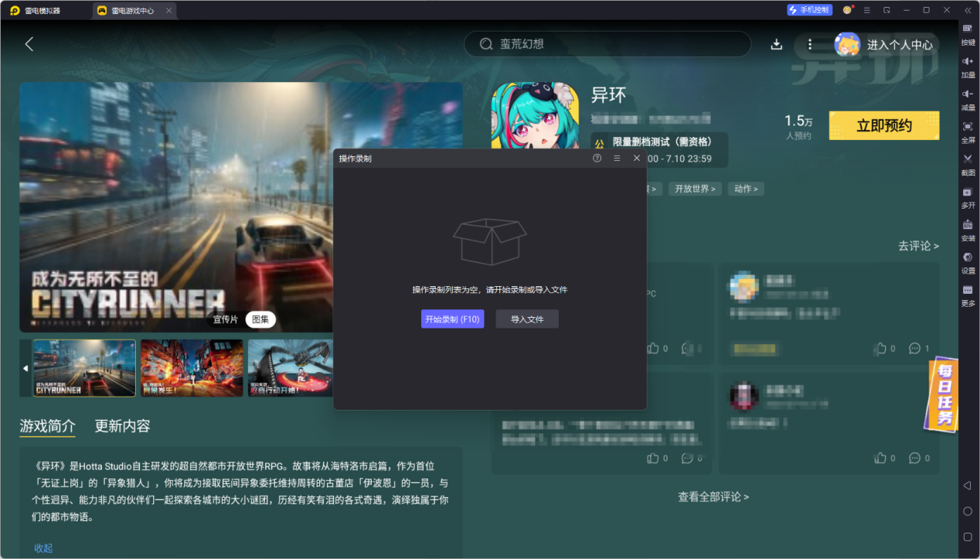Tap the Android home circle button

(x=967, y=511)
